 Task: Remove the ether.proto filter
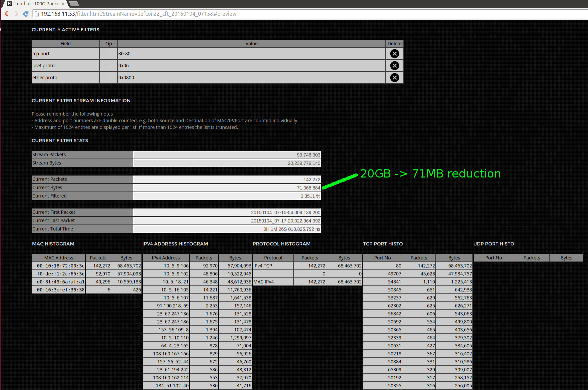[394, 78]
